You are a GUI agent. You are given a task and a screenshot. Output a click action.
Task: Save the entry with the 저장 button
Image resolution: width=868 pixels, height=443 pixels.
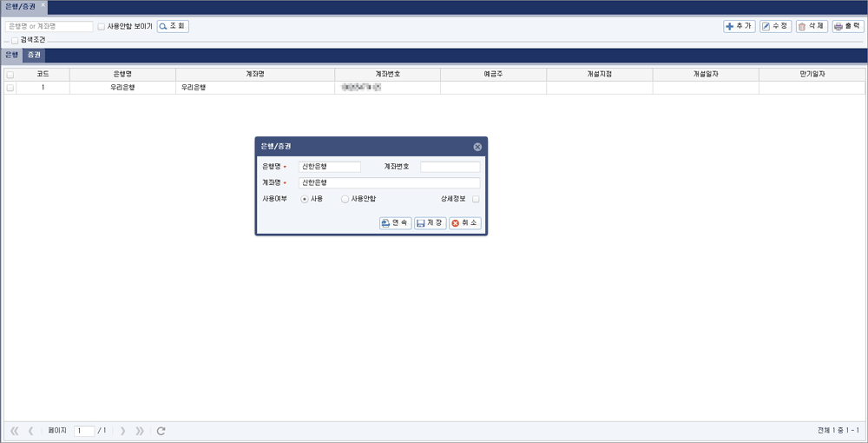431,223
